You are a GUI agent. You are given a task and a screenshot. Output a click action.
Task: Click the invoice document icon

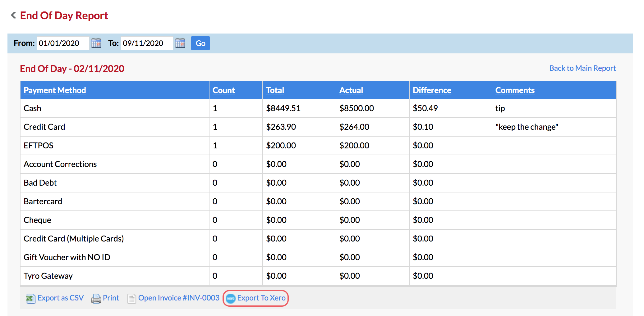[132, 298]
